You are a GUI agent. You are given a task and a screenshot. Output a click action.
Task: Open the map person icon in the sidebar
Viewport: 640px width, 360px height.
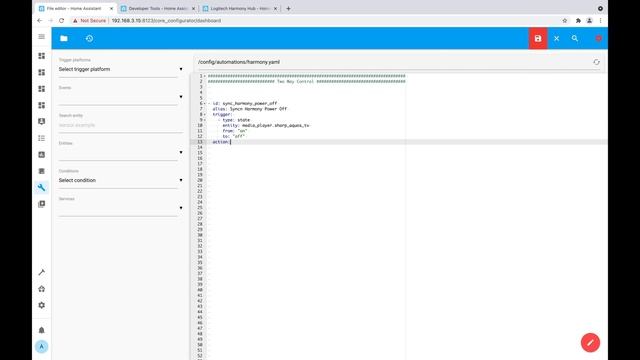[x=42, y=122]
